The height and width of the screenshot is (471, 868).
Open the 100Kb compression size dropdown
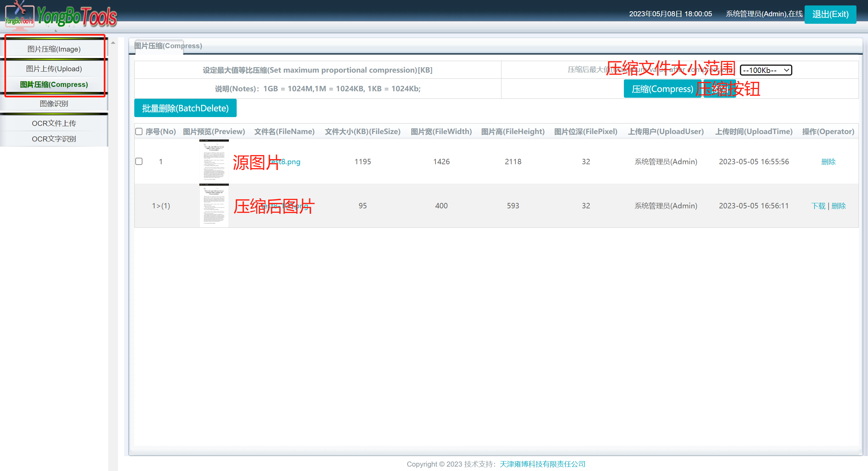point(766,70)
